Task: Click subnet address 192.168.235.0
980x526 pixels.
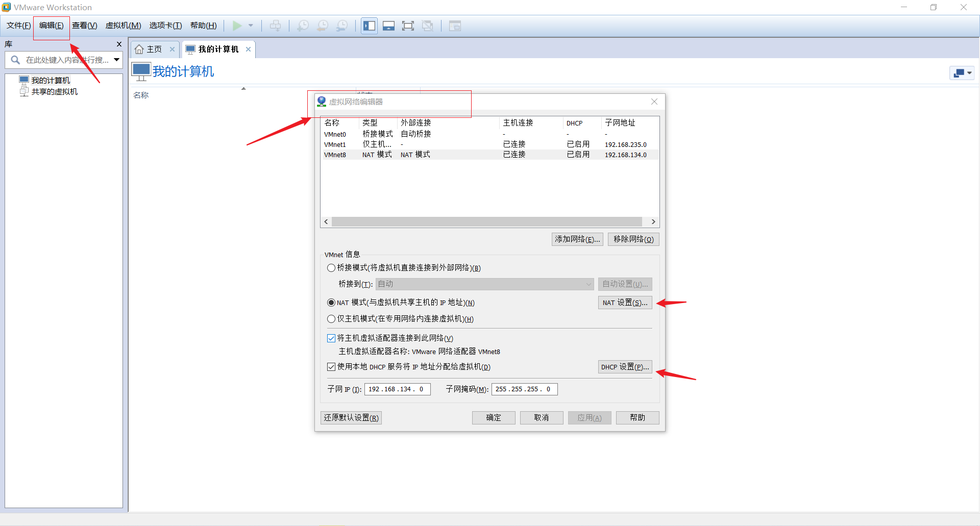Action: pyautogui.click(x=626, y=144)
